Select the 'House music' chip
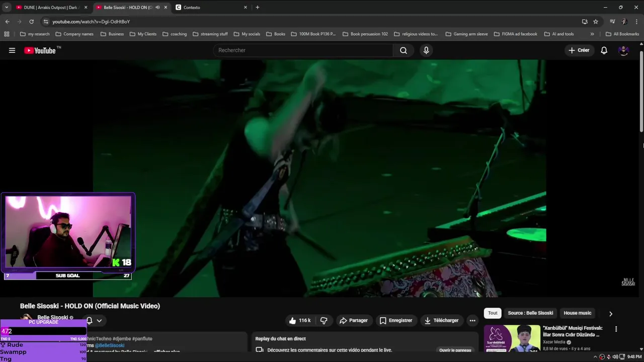Image resolution: width=644 pixels, height=362 pixels. 578,313
